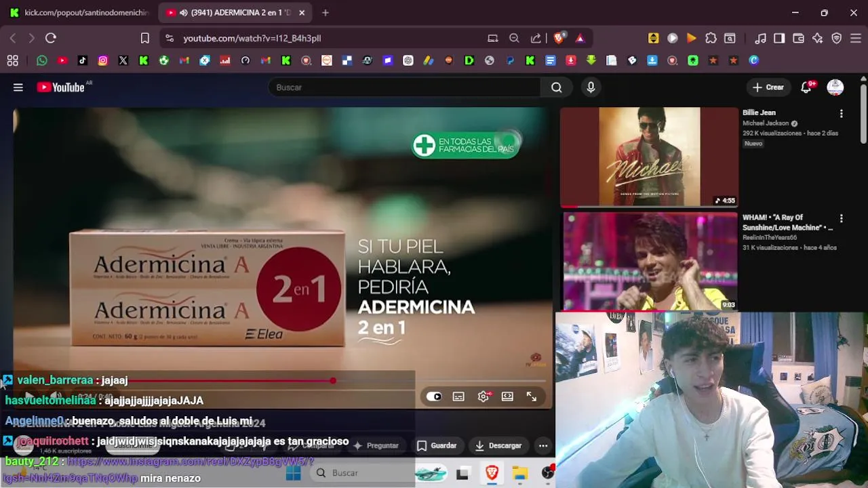
Task: Open the Michael Jackson channel link
Action: 766,123
